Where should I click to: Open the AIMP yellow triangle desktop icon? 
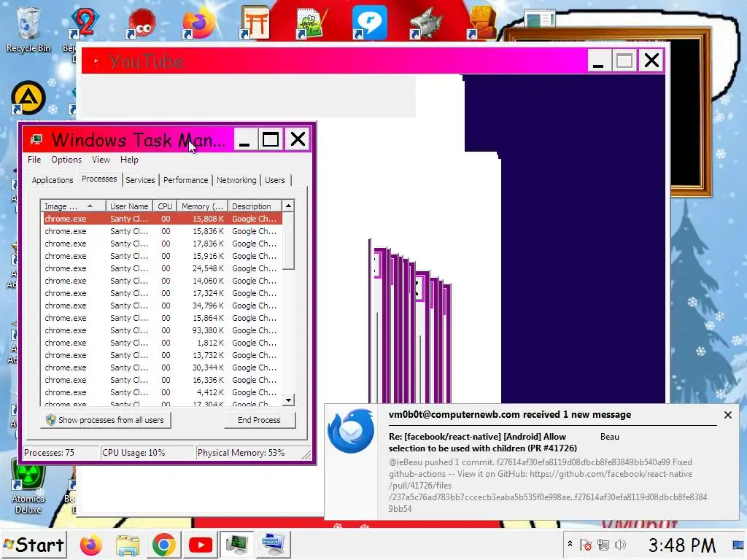click(x=28, y=98)
